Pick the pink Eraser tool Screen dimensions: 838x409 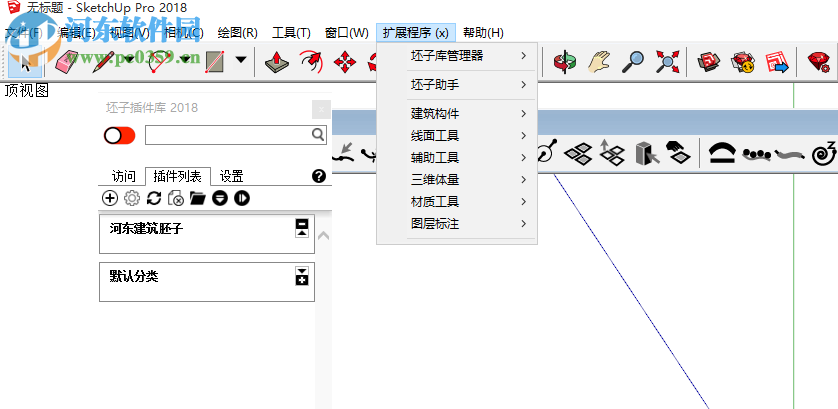coord(67,62)
